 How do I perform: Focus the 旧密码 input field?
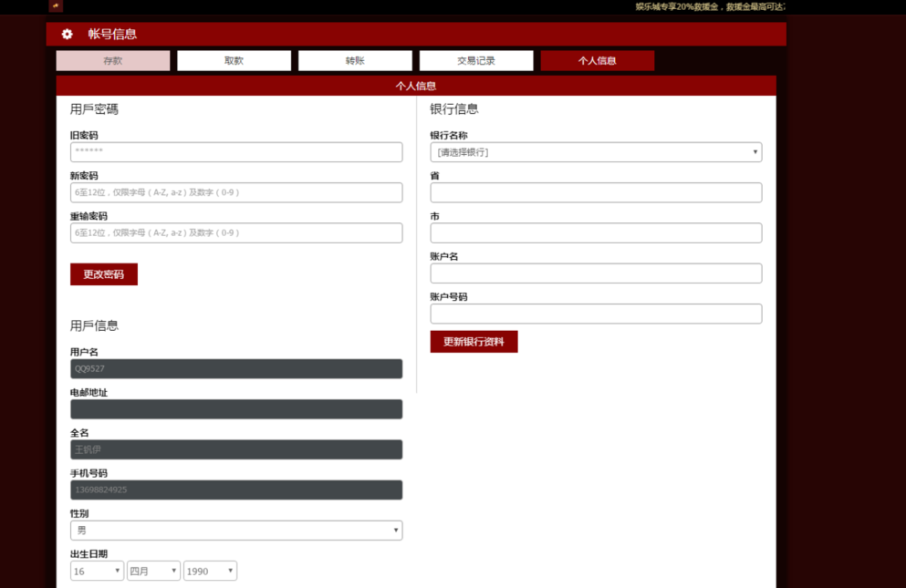coord(236,152)
